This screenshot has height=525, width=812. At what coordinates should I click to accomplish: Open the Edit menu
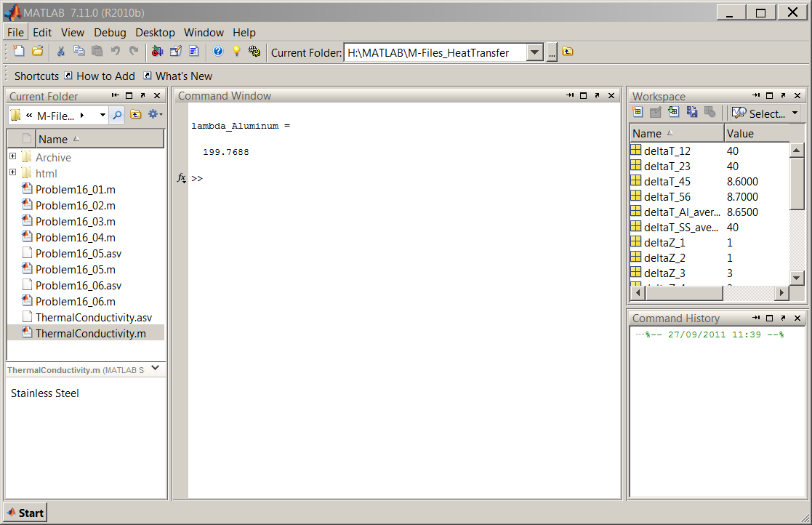(x=42, y=33)
